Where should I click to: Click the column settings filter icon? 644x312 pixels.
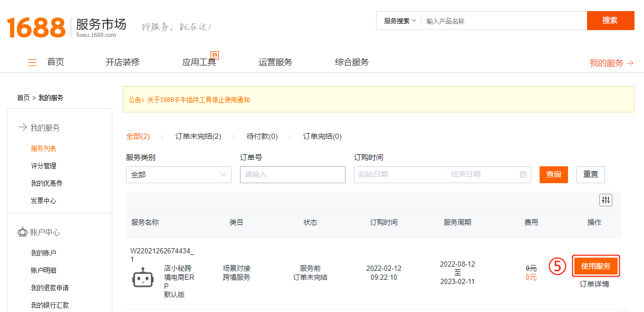pyautogui.click(x=605, y=200)
